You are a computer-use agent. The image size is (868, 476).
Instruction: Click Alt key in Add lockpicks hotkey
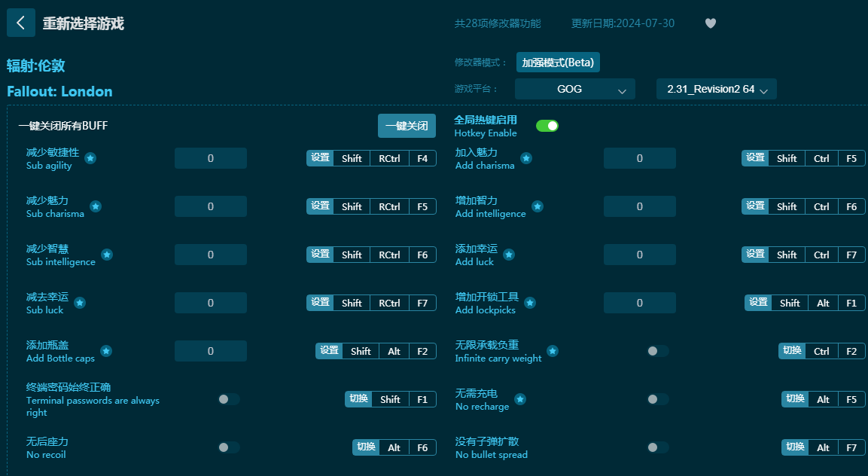[823, 303]
